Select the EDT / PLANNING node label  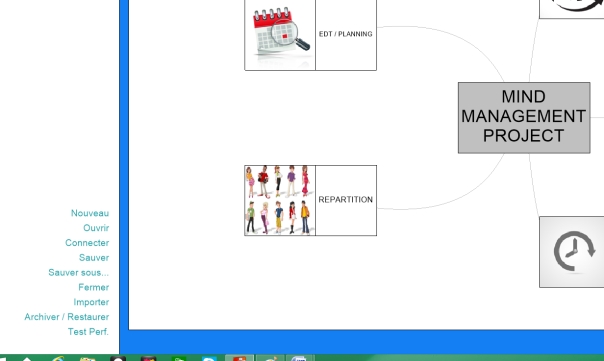click(346, 34)
